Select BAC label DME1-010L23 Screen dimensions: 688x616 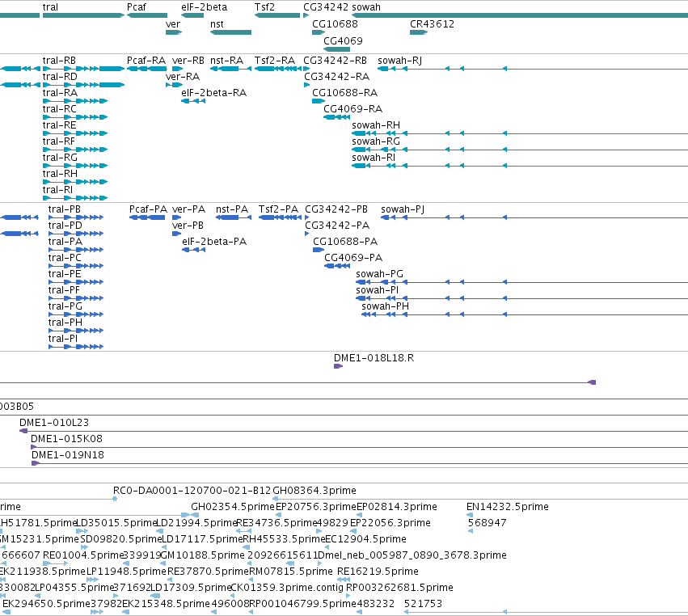pos(54,423)
